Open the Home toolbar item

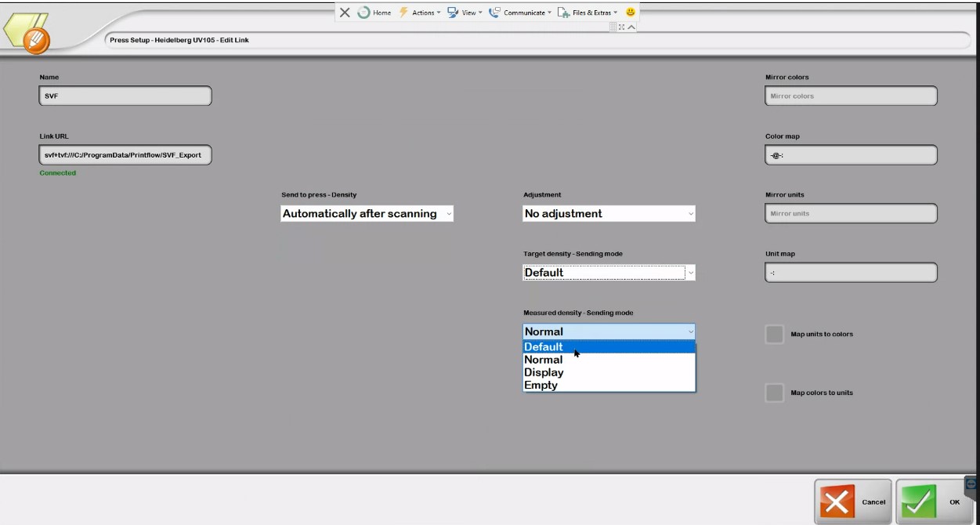tap(374, 13)
